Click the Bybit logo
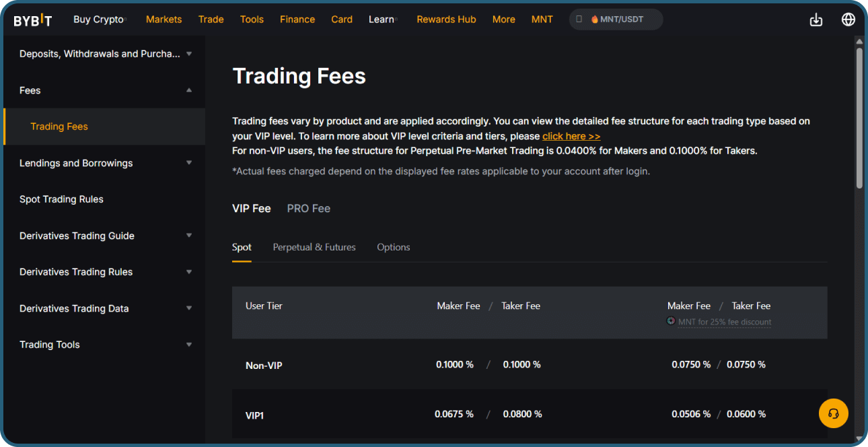868x447 pixels. (x=32, y=19)
